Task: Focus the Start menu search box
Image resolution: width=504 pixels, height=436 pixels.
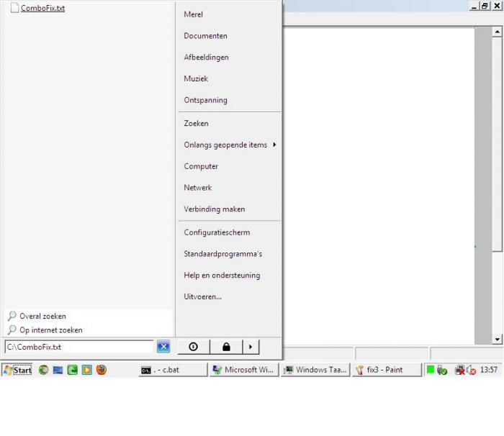Action: click(x=79, y=347)
